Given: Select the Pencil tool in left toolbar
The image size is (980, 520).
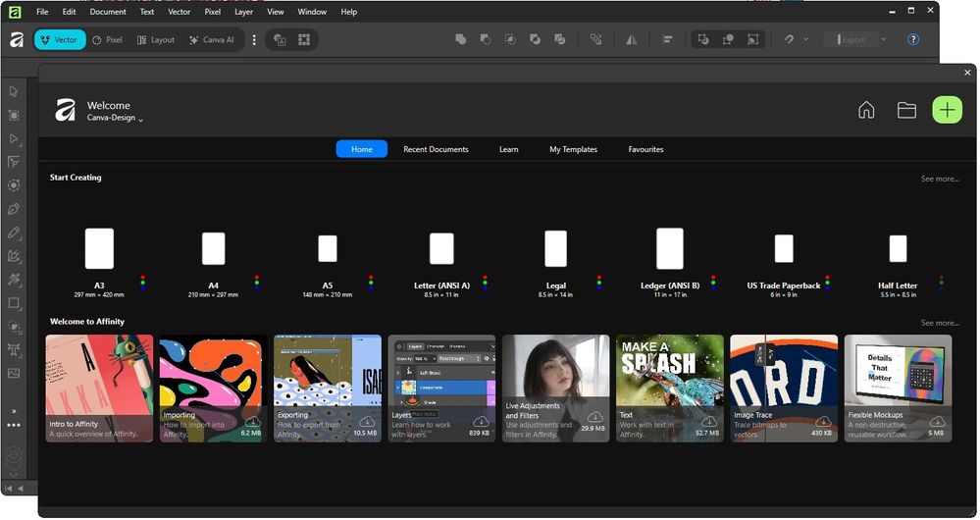Looking at the screenshot, I should (x=14, y=233).
